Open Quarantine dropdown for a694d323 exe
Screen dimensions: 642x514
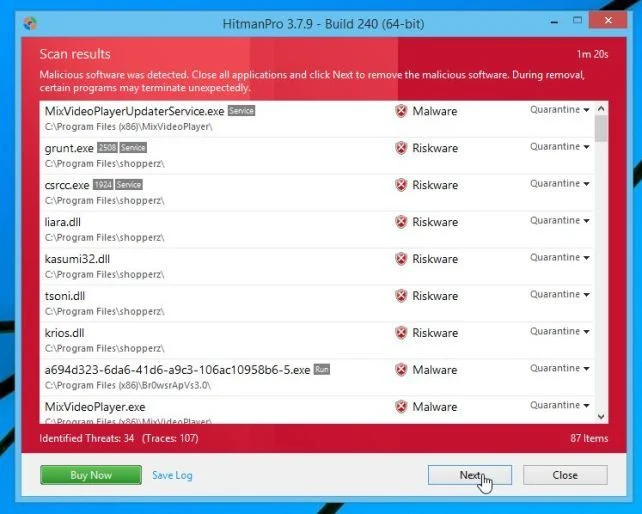pos(559,368)
